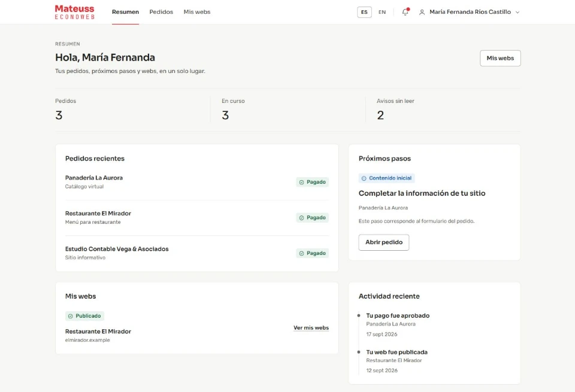This screenshot has height=392, width=575.
Task: Click the Catálogo virtual subtitle
Action: point(84,187)
